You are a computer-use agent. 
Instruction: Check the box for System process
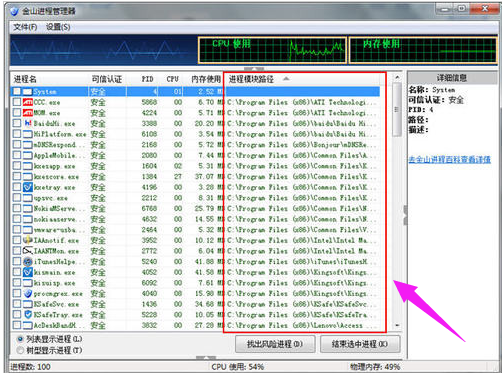[x=17, y=91]
